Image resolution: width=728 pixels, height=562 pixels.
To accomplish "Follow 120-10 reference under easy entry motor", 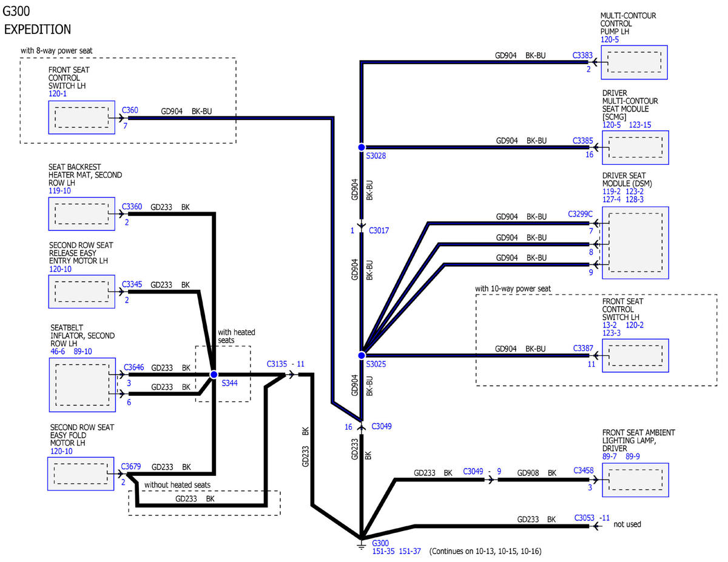I will tap(61, 269).
